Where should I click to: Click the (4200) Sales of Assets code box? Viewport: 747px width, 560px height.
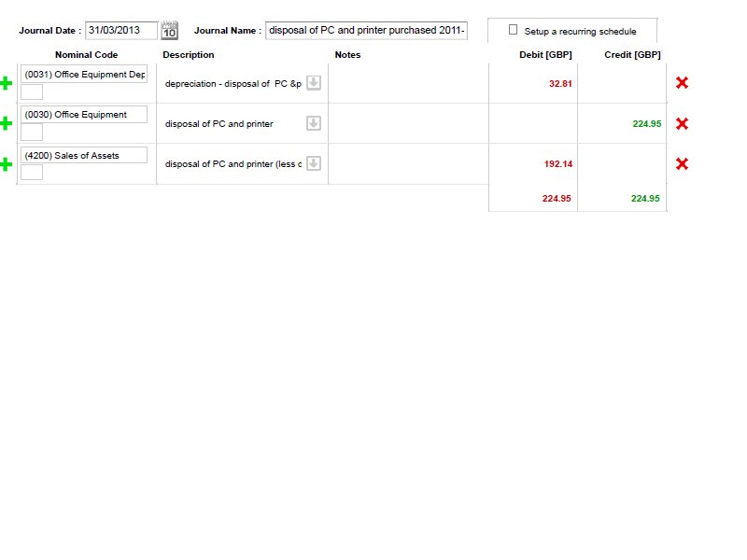click(85, 155)
